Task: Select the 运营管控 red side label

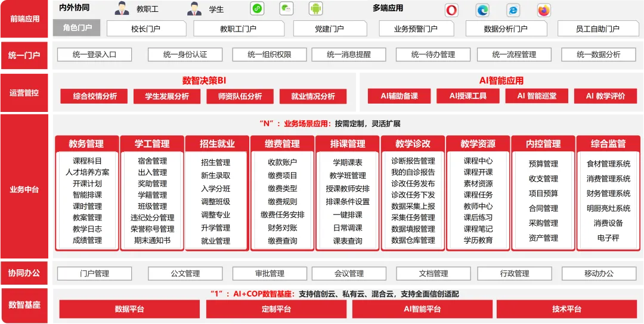Action: (24, 93)
